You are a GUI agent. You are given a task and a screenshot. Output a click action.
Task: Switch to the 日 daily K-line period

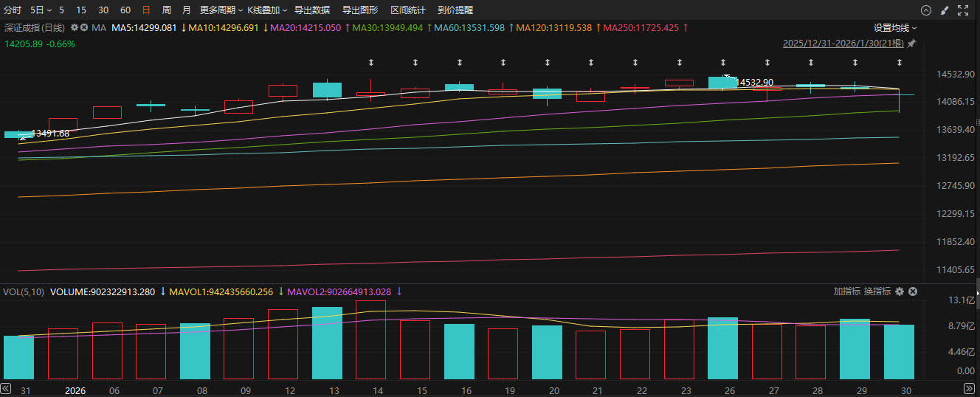(x=145, y=10)
